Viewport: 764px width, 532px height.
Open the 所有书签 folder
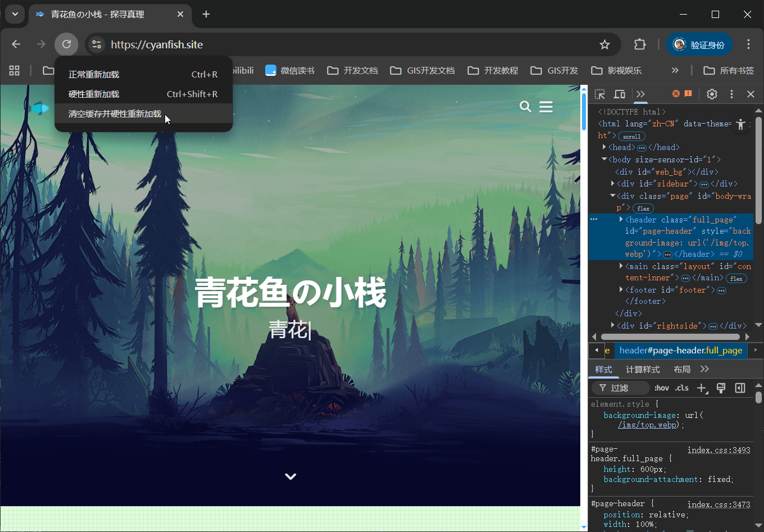click(729, 70)
